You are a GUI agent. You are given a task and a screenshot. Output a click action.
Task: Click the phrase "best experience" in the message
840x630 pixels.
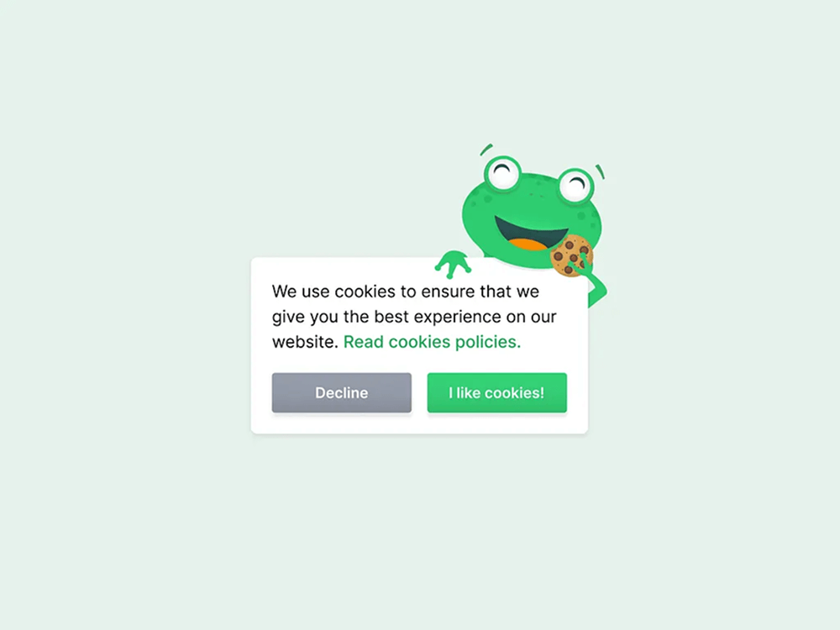pyautogui.click(x=437, y=317)
